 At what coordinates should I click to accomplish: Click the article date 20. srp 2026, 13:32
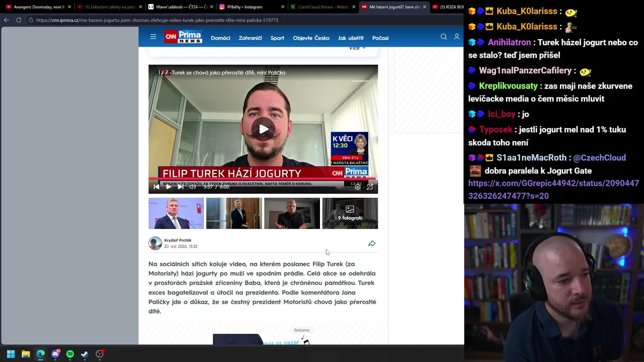(181, 246)
